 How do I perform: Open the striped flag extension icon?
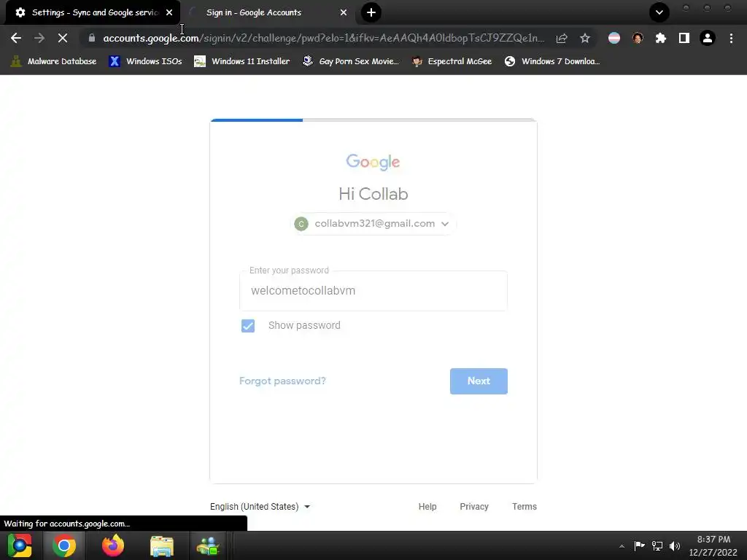(614, 38)
